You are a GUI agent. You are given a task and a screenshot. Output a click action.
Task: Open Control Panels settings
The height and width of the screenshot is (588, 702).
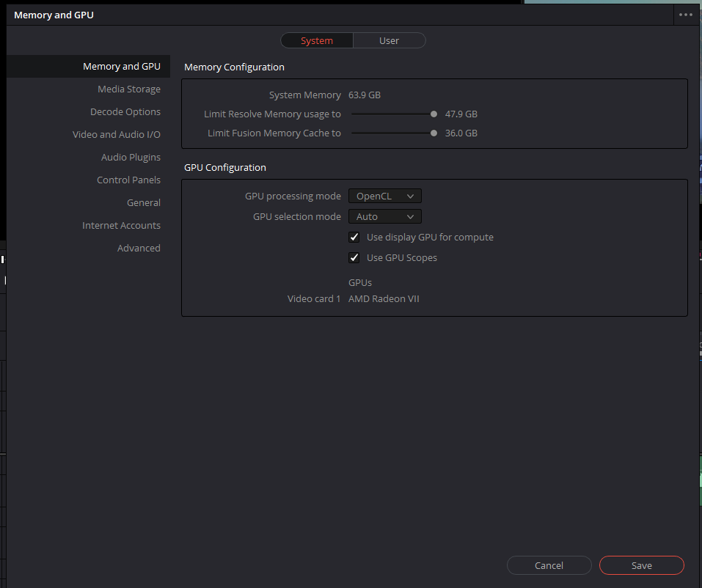point(128,180)
